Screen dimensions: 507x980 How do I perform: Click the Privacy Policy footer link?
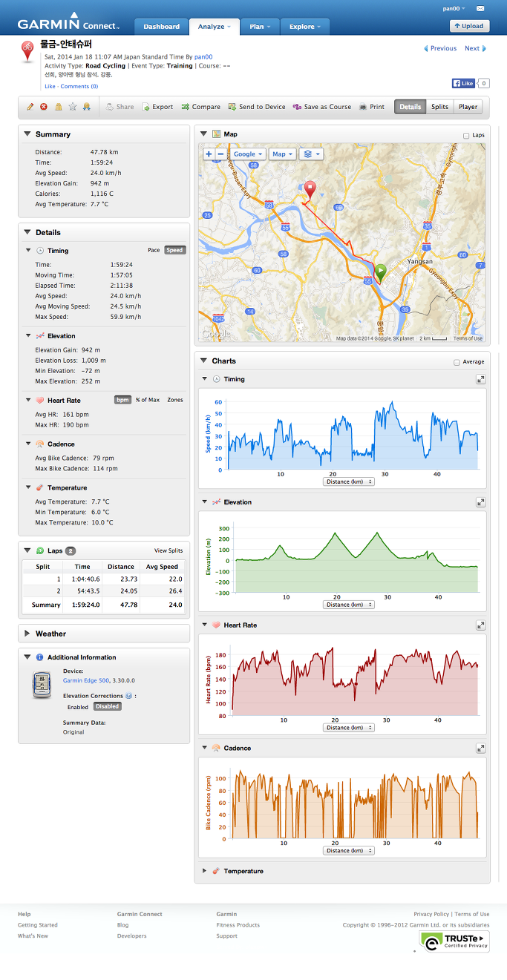coord(431,914)
